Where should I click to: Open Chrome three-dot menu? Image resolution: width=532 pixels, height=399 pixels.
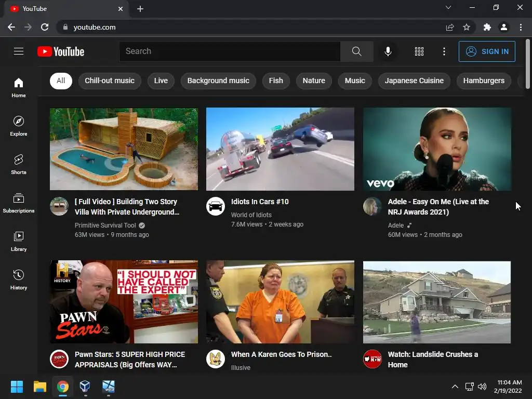[521, 27]
